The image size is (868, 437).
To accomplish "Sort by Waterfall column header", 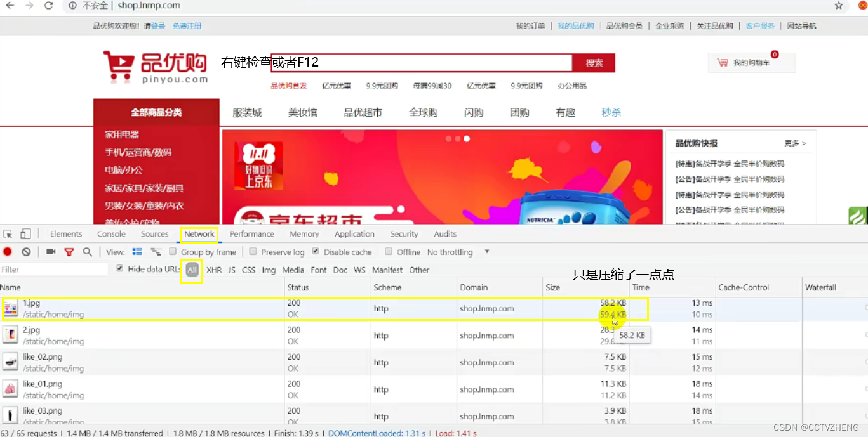I will (x=835, y=287).
